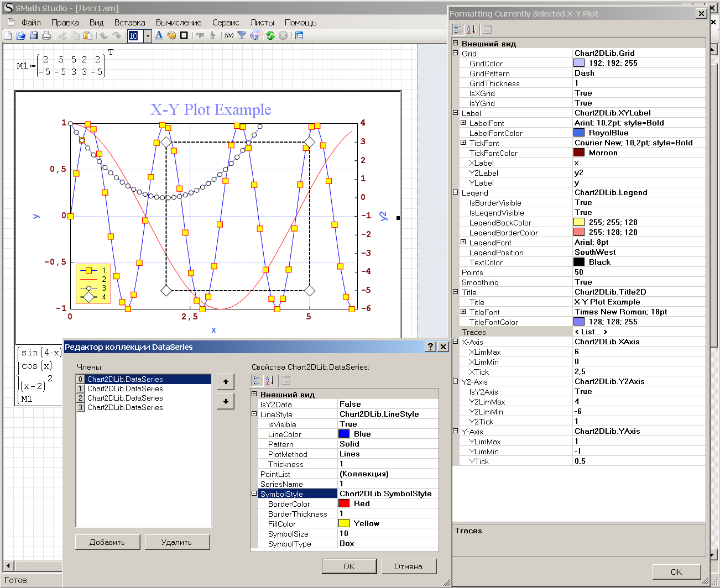Move selected DataSeries down with arrow button
The image size is (720, 588).
226,401
